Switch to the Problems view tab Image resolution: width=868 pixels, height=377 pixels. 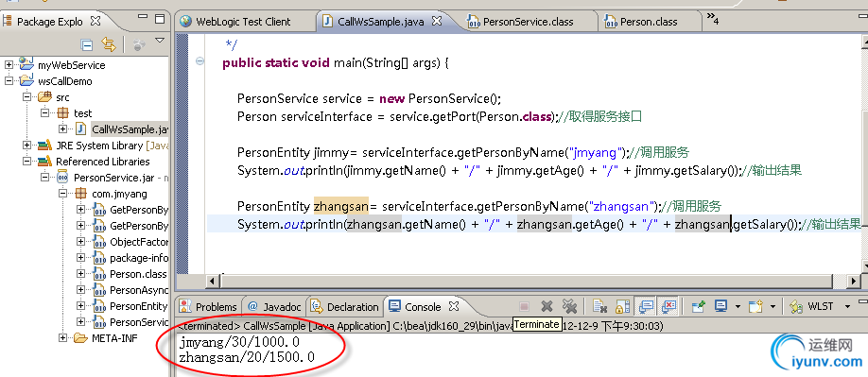click(209, 307)
